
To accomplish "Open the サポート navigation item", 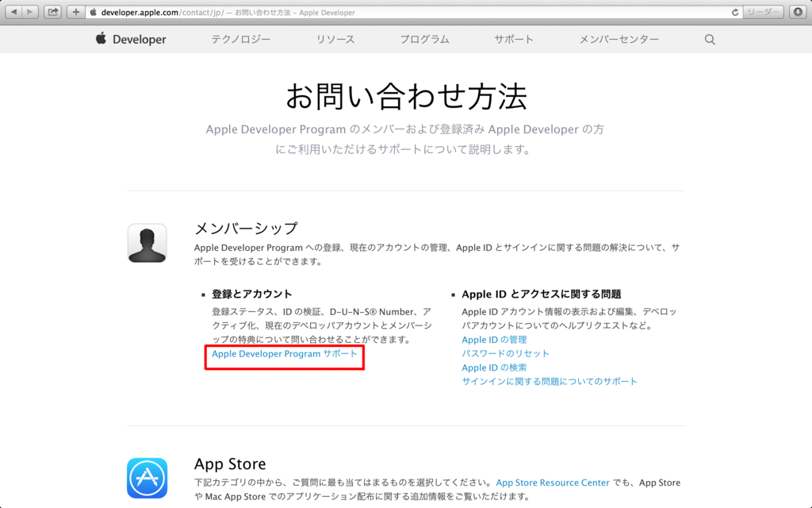I will tap(514, 40).
